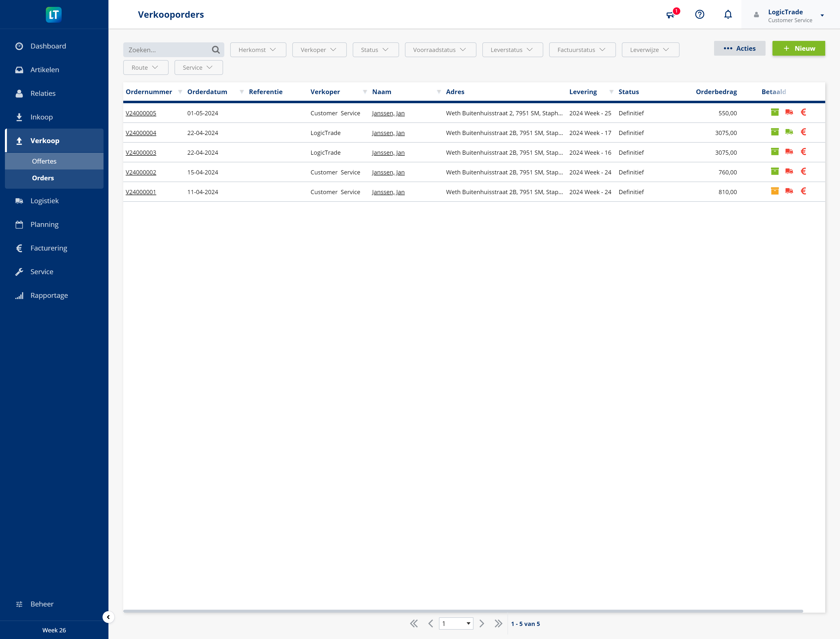Screen dimensions: 840x639
Task: Click euro icon for order V24000003
Action: coord(804,152)
